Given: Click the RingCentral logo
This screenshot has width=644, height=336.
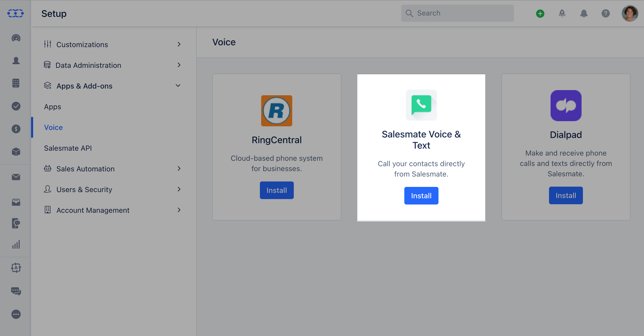Looking at the screenshot, I should point(277,111).
